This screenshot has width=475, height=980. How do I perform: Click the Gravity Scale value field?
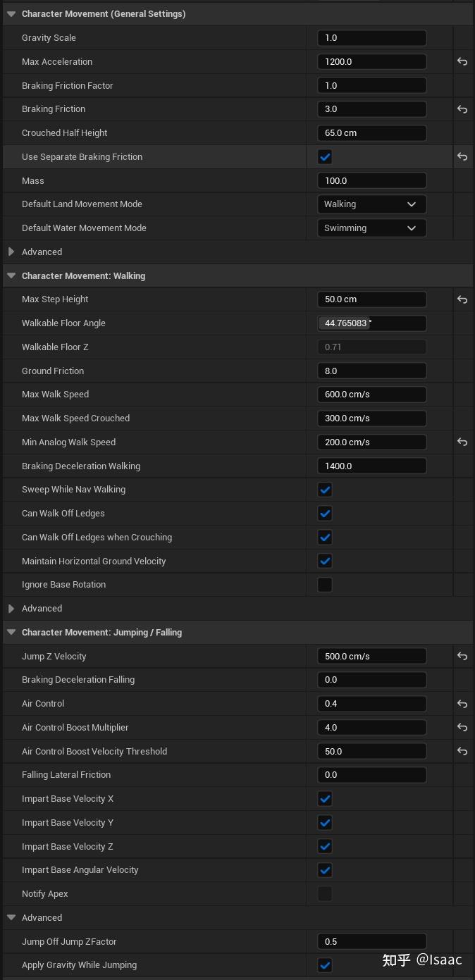click(x=371, y=38)
